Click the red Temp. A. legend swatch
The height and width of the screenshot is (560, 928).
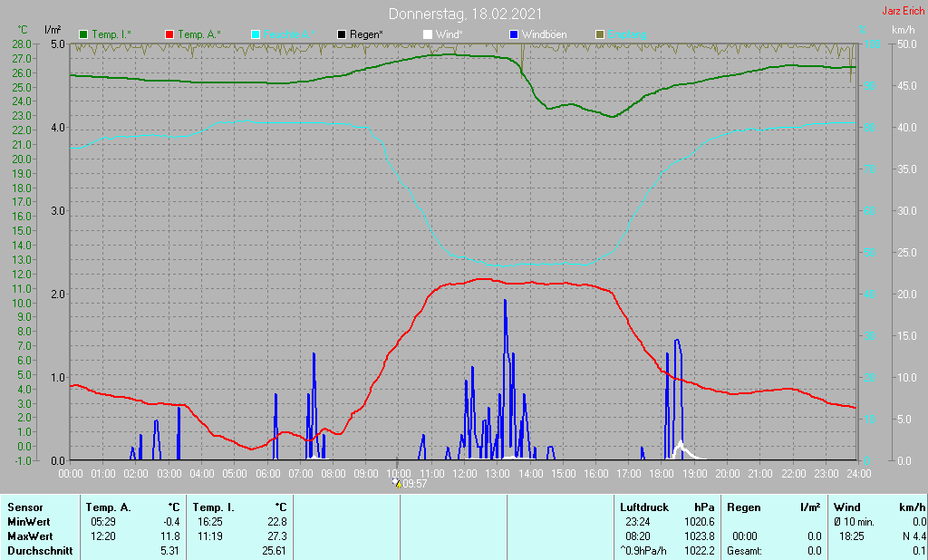click(169, 35)
